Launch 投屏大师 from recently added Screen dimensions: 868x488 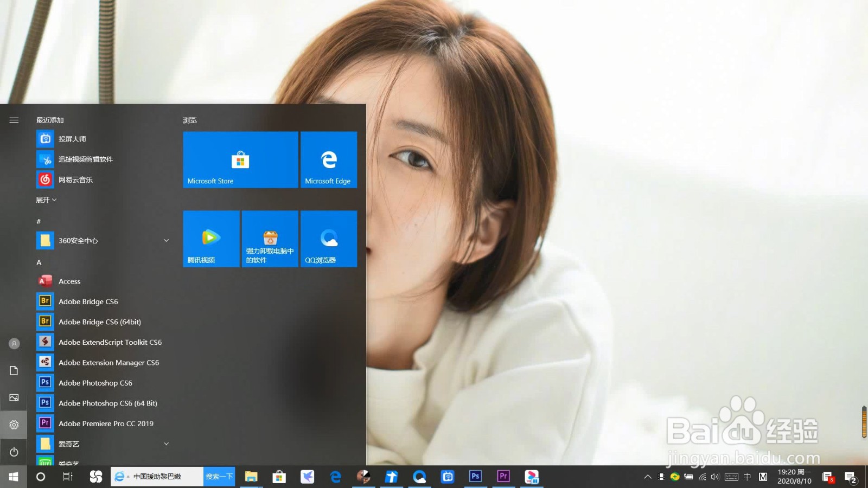pyautogui.click(x=74, y=138)
